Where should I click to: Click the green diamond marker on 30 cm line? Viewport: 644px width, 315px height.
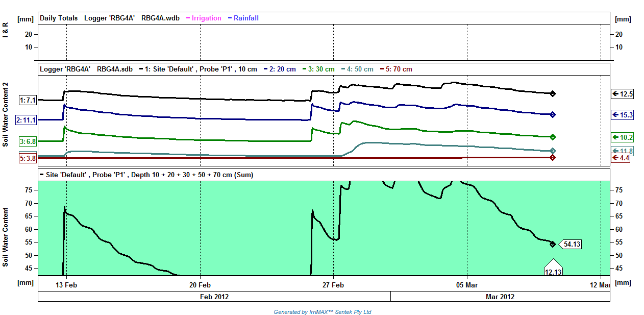(x=553, y=137)
